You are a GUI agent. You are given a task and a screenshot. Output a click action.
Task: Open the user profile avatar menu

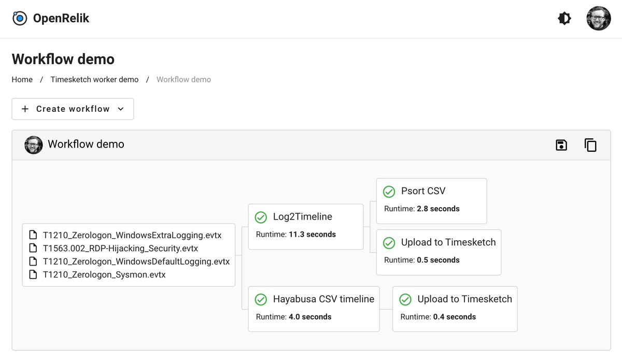pyautogui.click(x=599, y=19)
